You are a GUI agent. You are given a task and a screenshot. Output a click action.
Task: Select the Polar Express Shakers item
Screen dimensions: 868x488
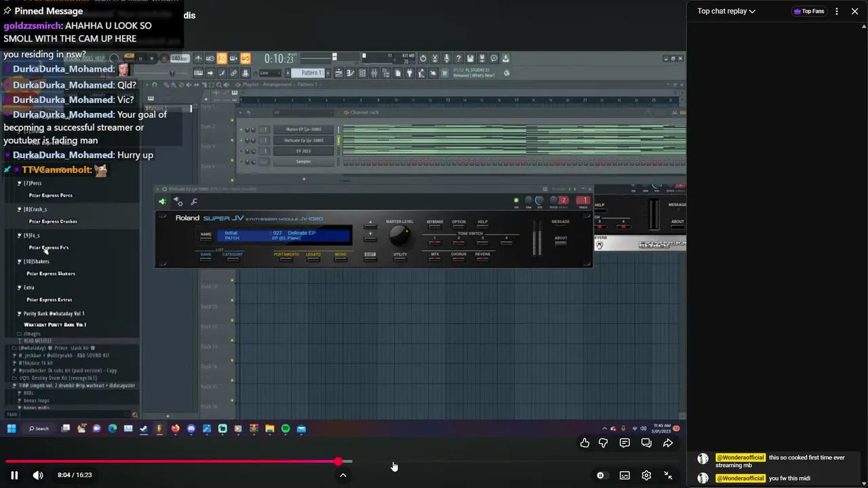51,274
